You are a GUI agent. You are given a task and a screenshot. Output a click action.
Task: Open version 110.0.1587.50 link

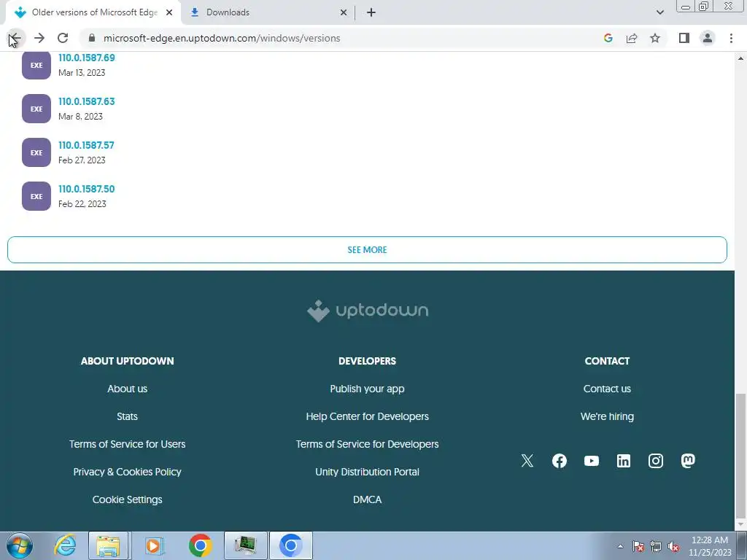click(x=87, y=189)
